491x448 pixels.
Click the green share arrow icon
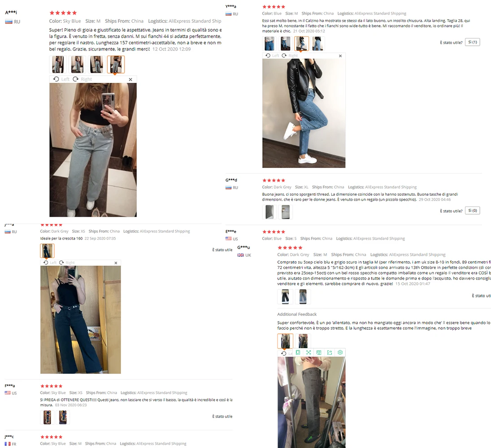point(330,353)
